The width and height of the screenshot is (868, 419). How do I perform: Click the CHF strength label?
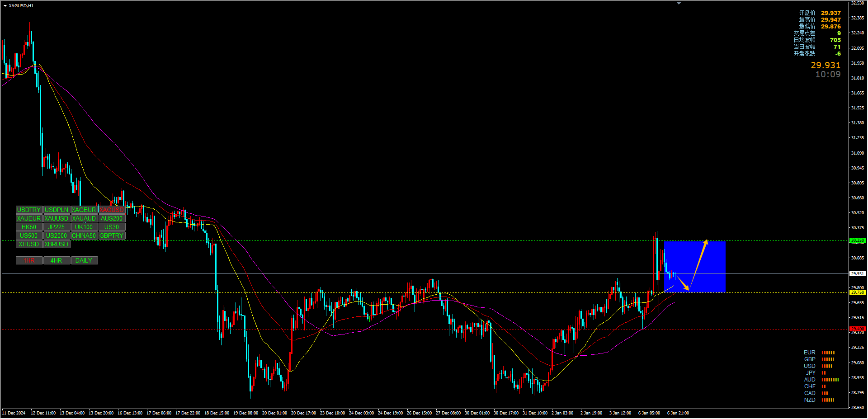pyautogui.click(x=810, y=386)
